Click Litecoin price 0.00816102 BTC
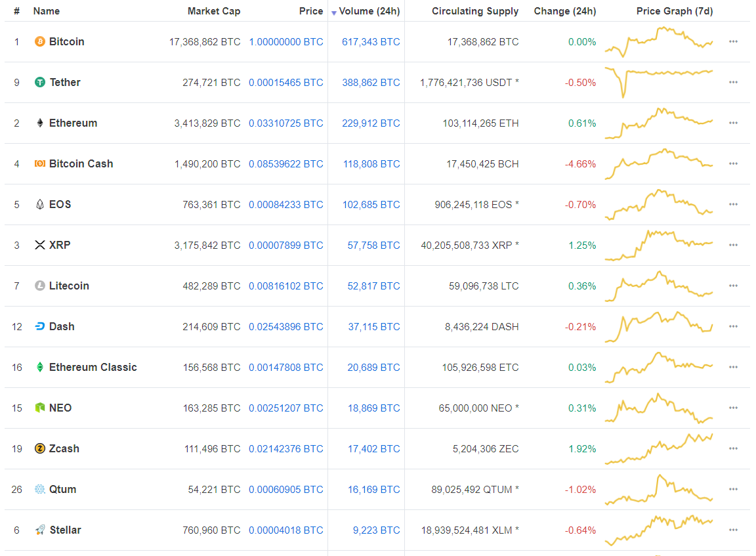The width and height of the screenshot is (756, 556). (x=286, y=286)
